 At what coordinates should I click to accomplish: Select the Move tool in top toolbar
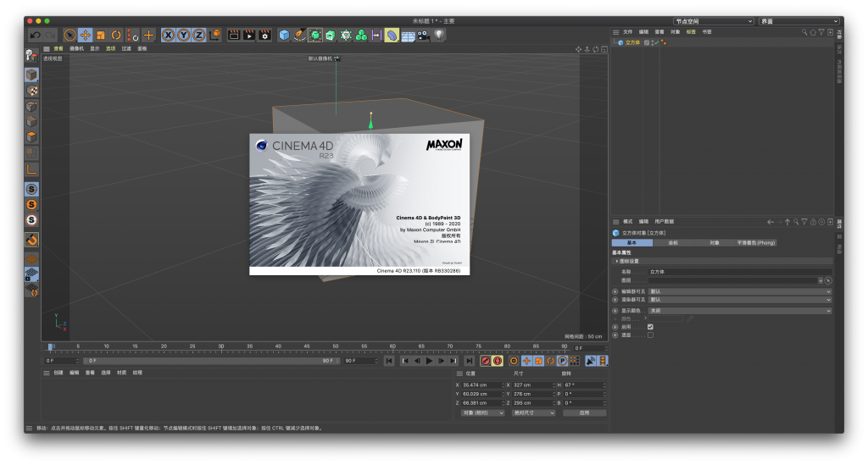click(x=86, y=35)
